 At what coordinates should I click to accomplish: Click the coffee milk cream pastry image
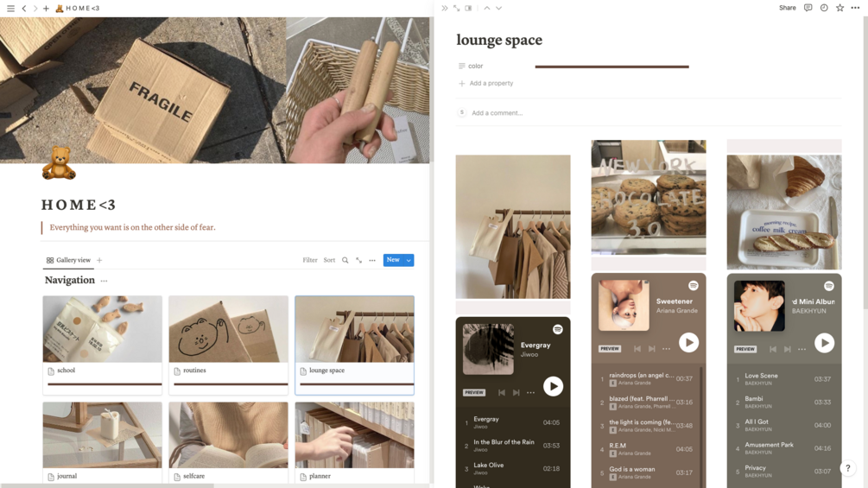(784, 212)
